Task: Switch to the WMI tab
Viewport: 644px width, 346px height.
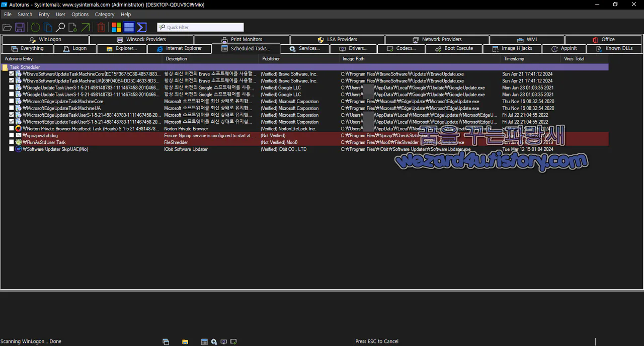Action: [x=527, y=40]
